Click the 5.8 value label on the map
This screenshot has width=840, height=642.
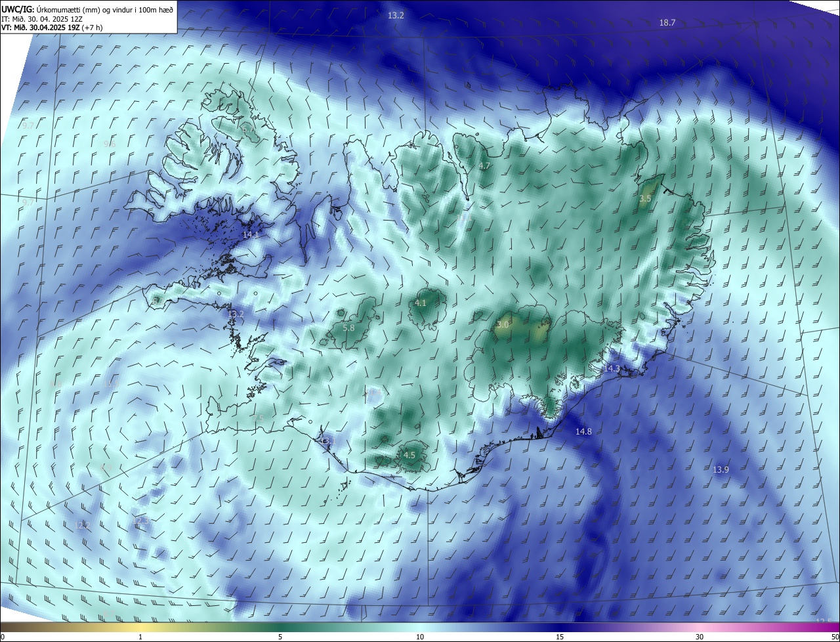[348, 328]
